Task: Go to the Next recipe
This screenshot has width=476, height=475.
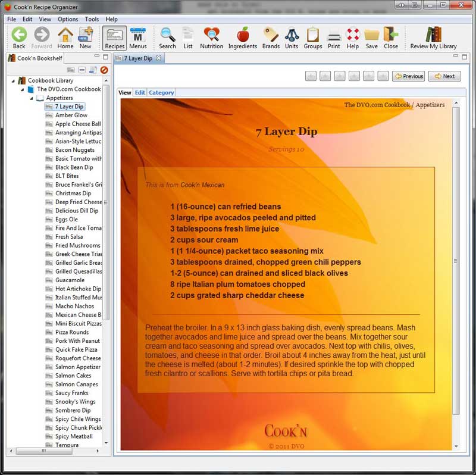Action: [444, 76]
